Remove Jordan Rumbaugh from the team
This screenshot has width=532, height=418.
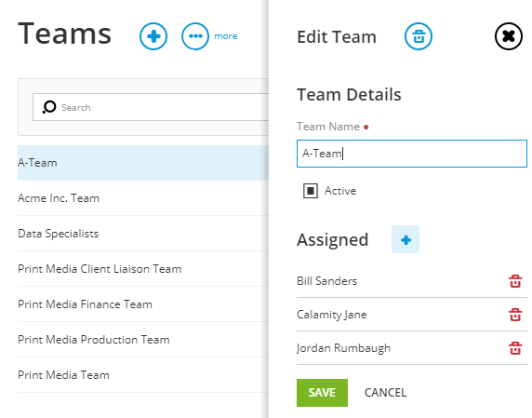pyautogui.click(x=515, y=348)
